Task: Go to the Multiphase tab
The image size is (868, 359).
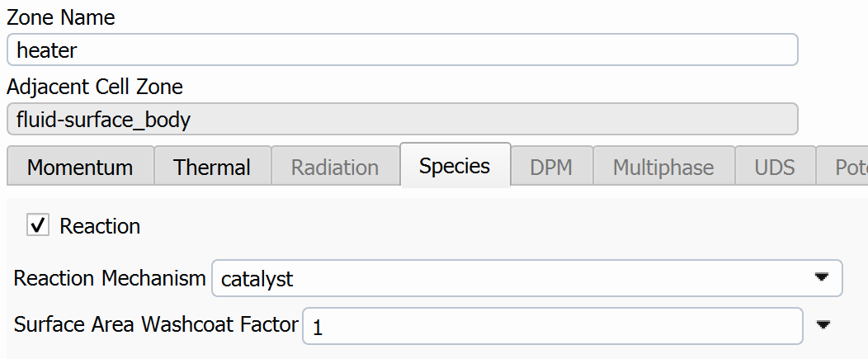Action: tap(663, 168)
